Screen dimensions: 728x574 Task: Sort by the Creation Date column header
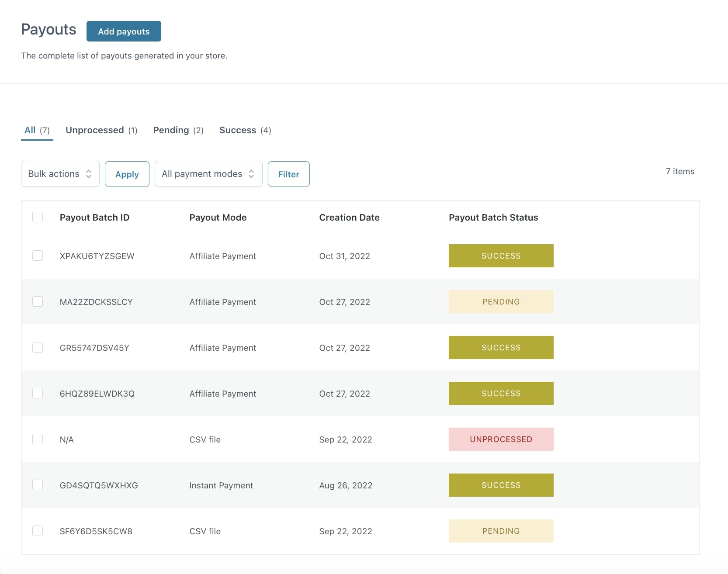click(349, 218)
